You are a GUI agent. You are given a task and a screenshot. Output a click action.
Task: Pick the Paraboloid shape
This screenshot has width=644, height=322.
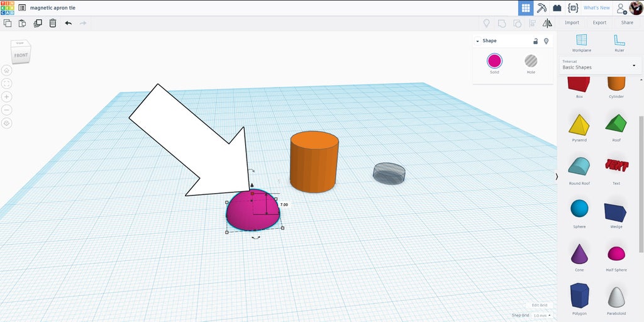616,300
